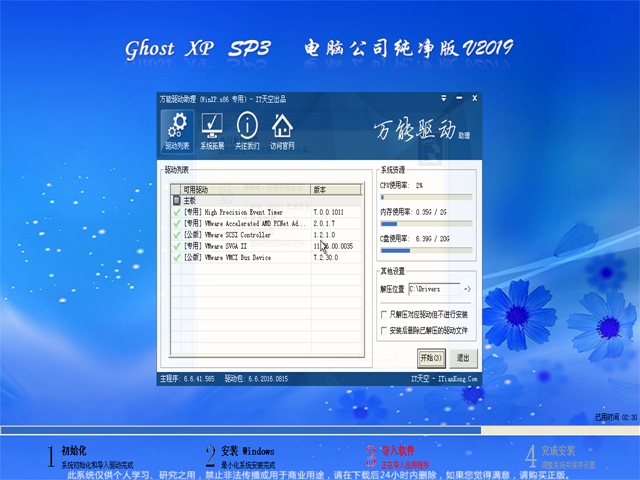Click the IT天空 - ITianKong.Com link
The height and width of the screenshot is (480, 640).
(x=444, y=379)
